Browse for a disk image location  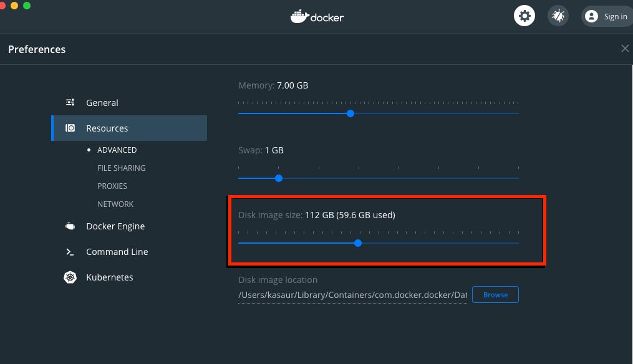(x=495, y=294)
